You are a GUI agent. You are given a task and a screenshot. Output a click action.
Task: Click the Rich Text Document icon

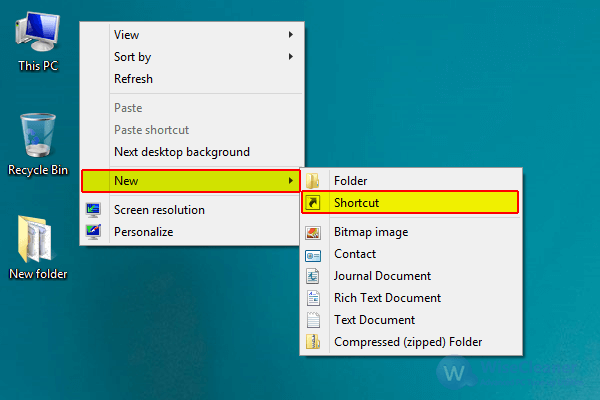313,298
